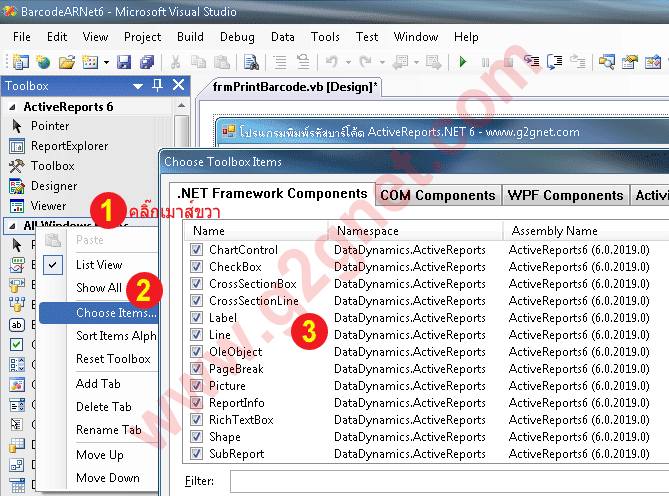Click the New Project toolbar icon
The width and height of the screenshot is (669, 496).
point(20,62)
